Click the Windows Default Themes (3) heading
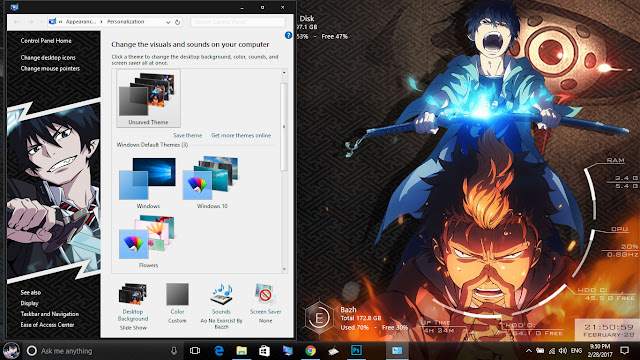 (152, 145)
